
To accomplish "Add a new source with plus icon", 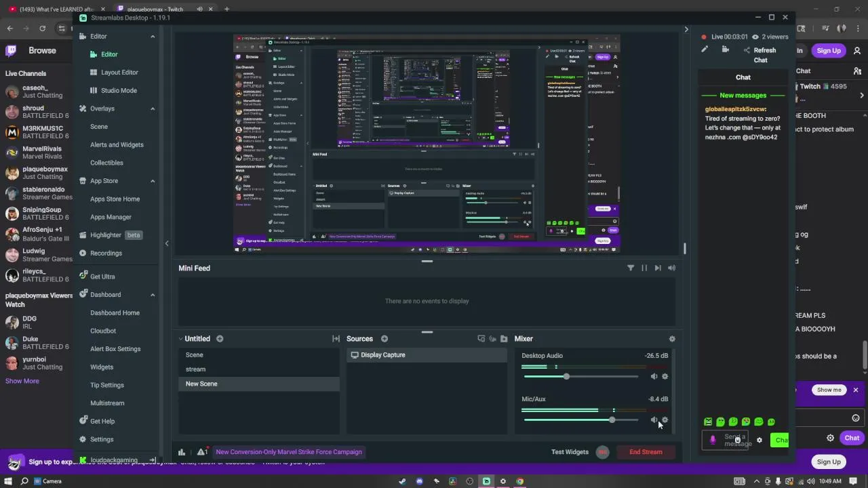I will point(384,339).
